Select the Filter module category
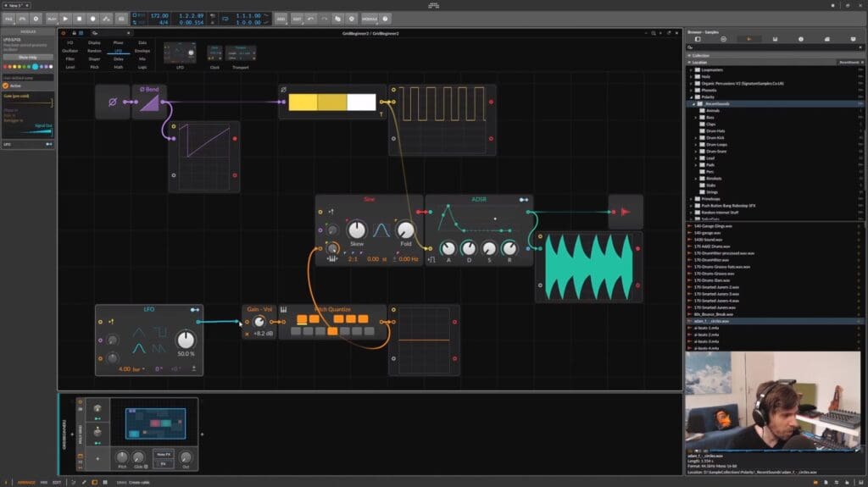The height and width of the screenshot is (487, 868). 70,58
